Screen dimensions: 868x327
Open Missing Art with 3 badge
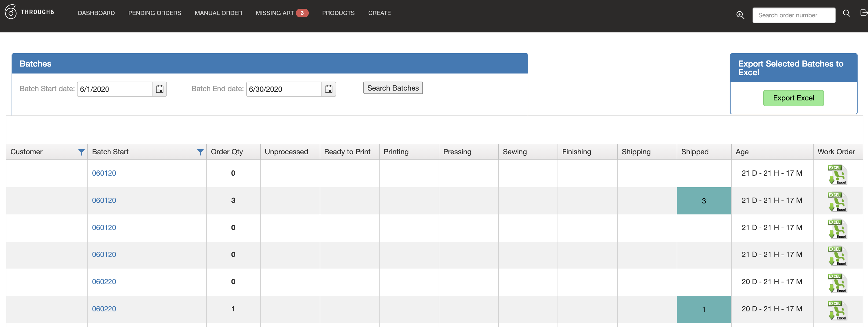point(281,13)
